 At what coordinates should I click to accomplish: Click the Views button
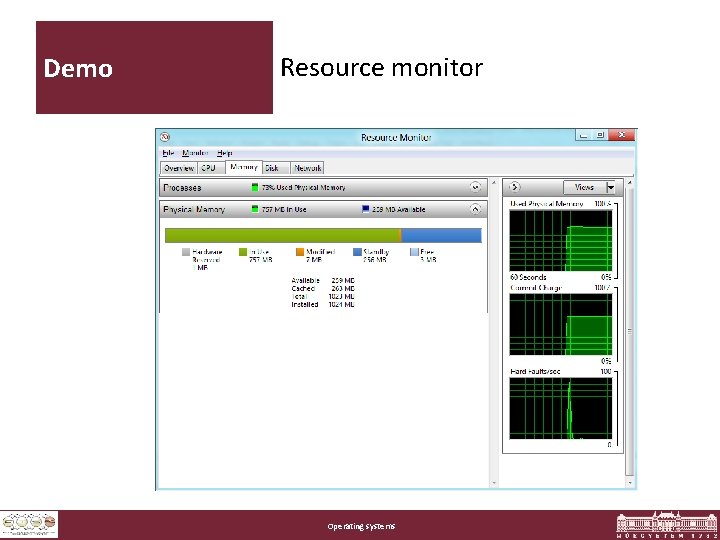[584, 187]
